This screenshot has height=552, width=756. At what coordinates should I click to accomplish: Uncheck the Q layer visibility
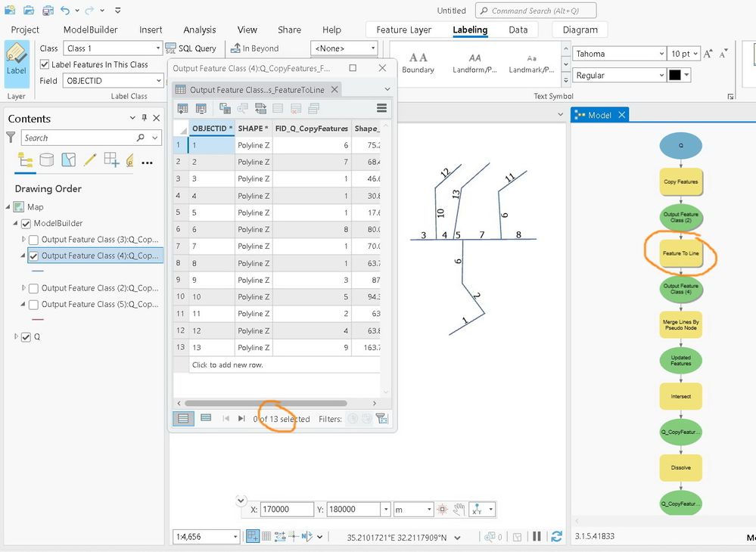point(26,337)
